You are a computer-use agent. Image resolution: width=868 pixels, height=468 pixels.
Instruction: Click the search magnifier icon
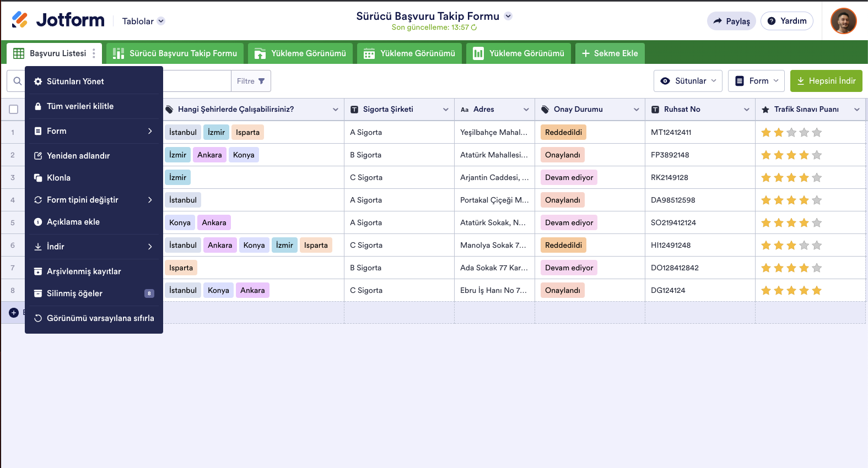tap(18, 81)
